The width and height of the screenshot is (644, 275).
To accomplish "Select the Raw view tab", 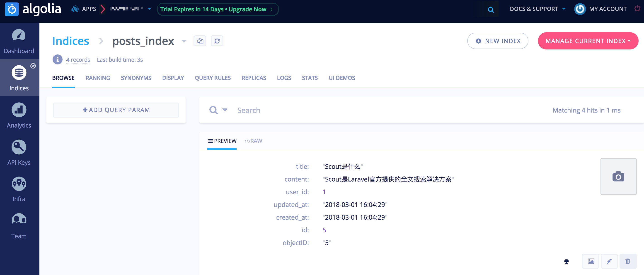I will [253, 141].
